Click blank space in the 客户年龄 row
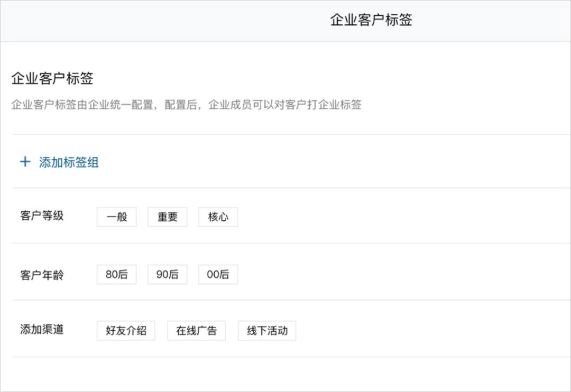 (397, 275)
